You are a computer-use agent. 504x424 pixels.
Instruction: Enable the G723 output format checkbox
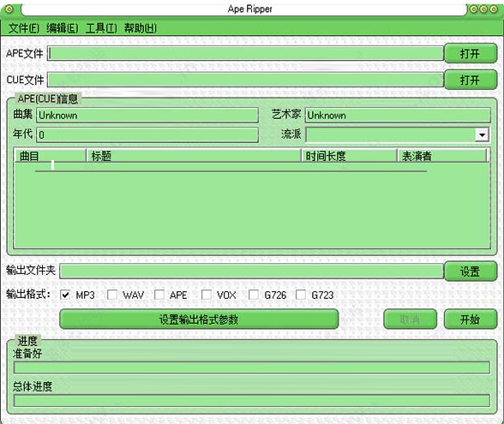pos(301,295)
